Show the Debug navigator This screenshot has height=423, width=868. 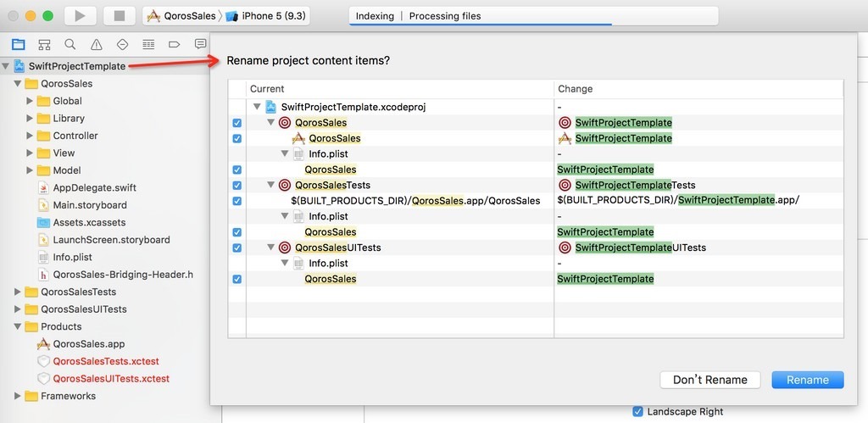click(x=148, y=44)
